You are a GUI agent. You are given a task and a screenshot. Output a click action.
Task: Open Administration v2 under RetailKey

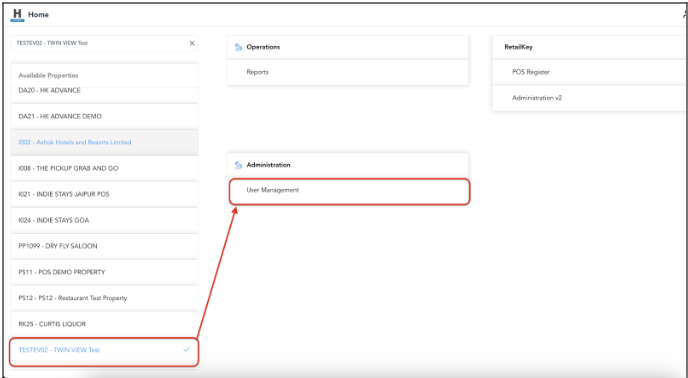(x=590, y=98)
